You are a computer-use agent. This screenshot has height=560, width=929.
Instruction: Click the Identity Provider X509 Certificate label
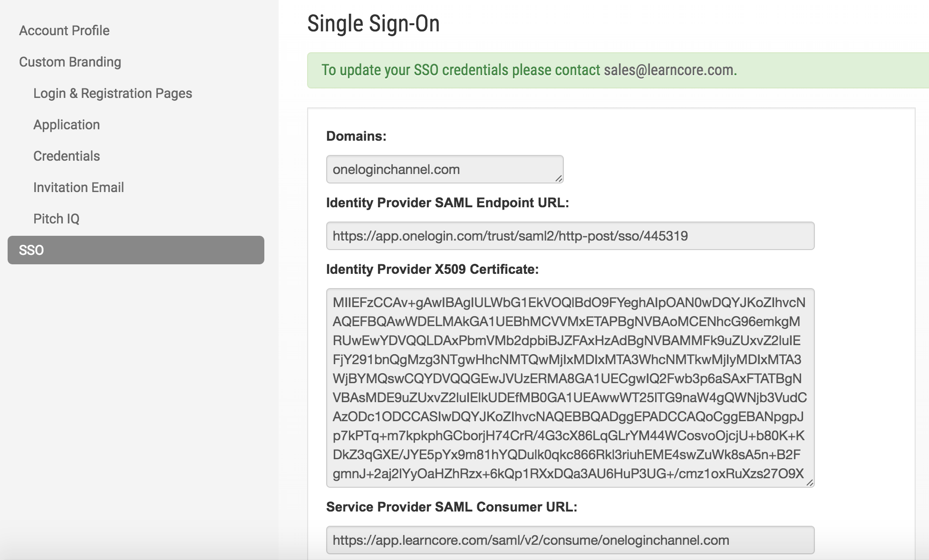tap(432, 269)
